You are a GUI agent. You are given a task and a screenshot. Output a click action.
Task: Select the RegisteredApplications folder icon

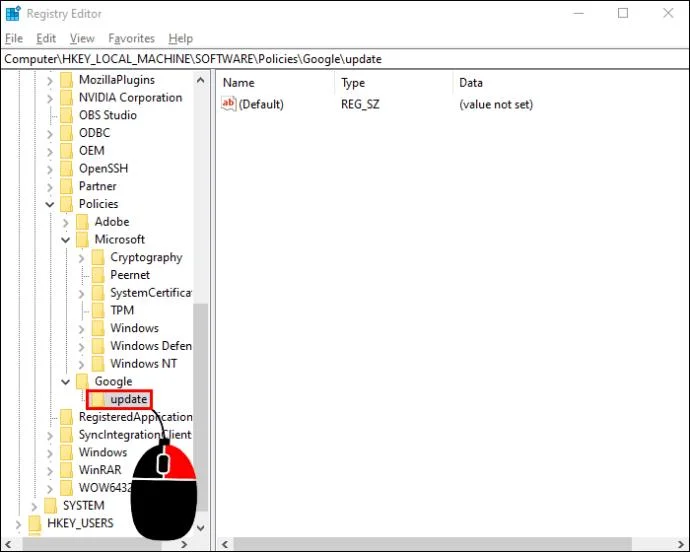coord(66,417)
